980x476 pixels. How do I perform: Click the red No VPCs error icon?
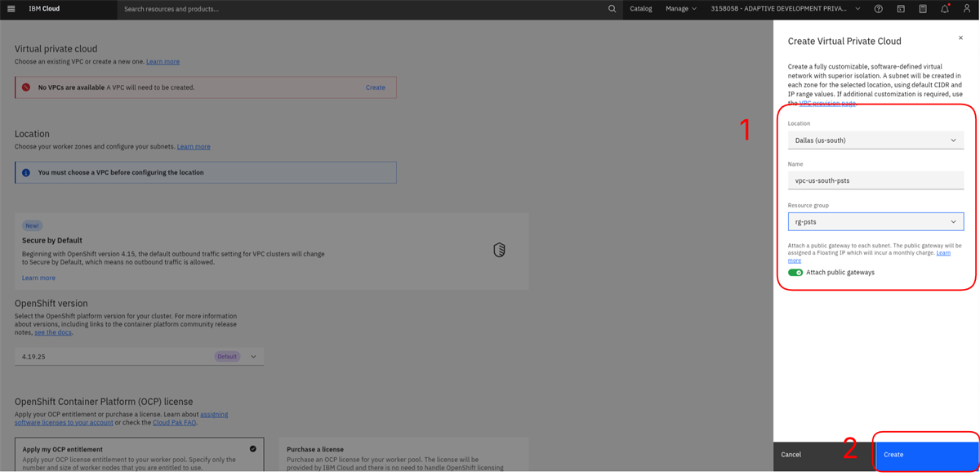coord(26,87)
